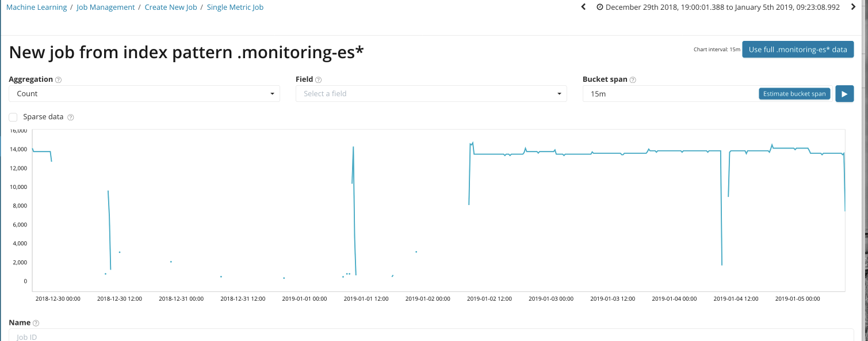Click Use full .monitoring-es* data button

pyautogui.click(x=797, y=50)
